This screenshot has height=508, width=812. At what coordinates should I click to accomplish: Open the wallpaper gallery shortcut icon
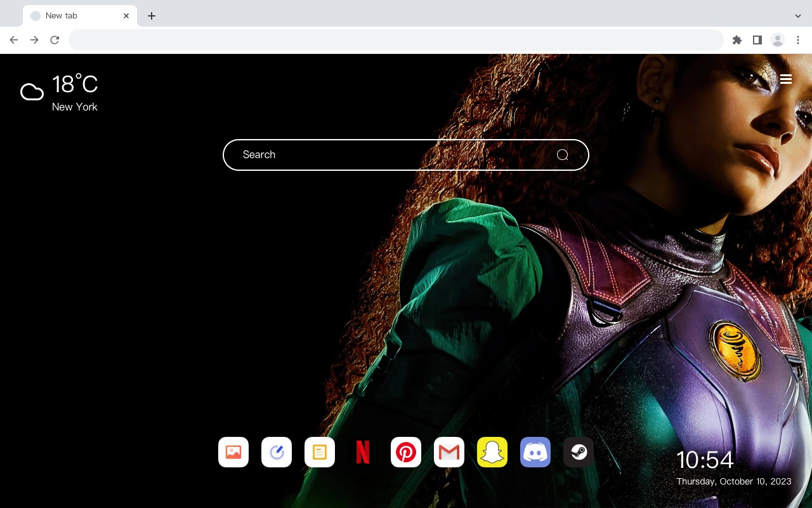(x=233, y=452)
